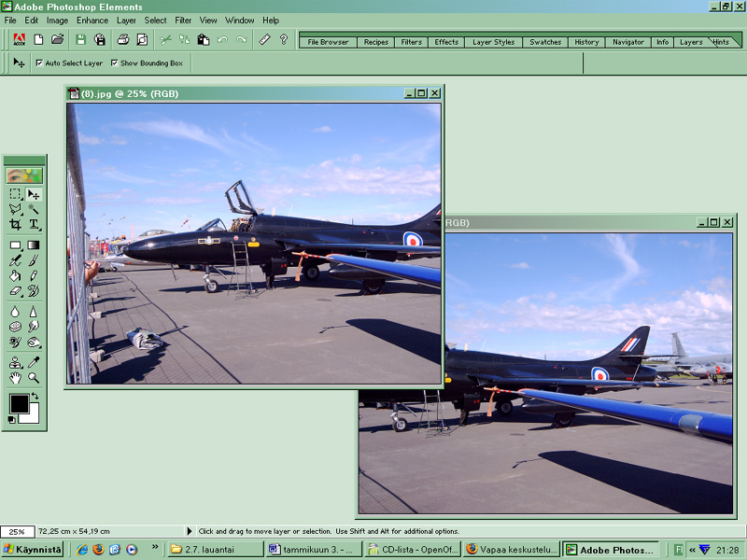Open the File menu
747x560 pixels.
point(10,21)
